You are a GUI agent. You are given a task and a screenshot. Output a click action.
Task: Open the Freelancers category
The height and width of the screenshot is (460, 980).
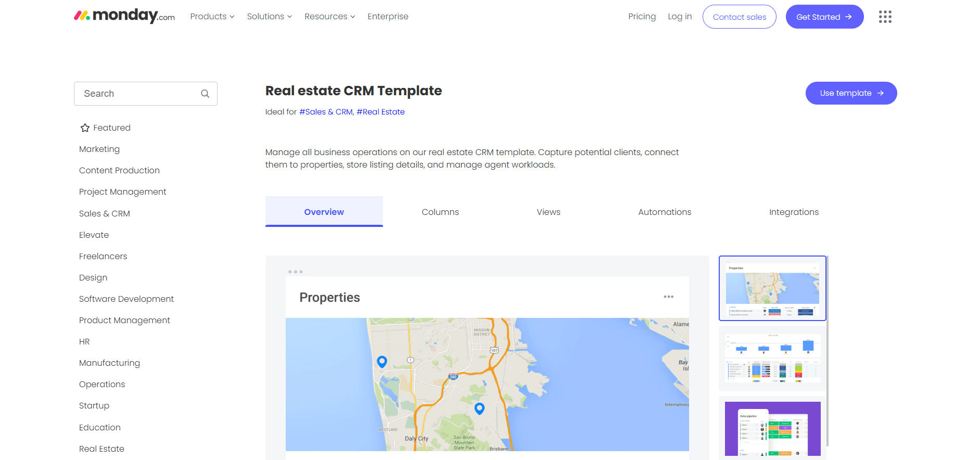(x=103, y=256)
